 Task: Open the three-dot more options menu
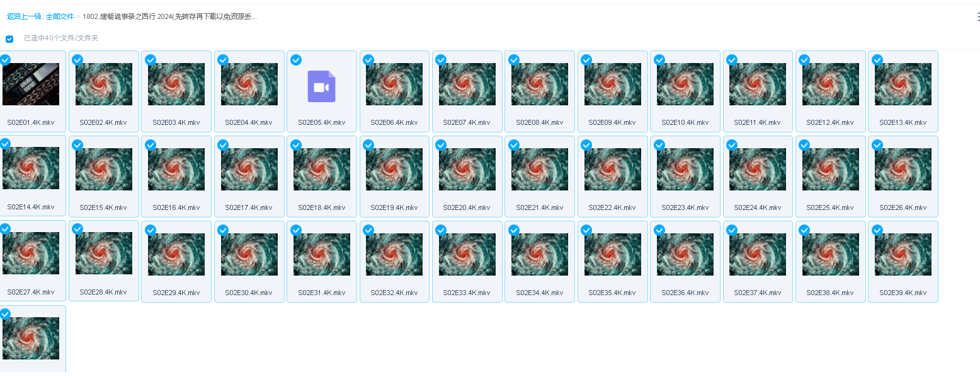pos(978,16)
